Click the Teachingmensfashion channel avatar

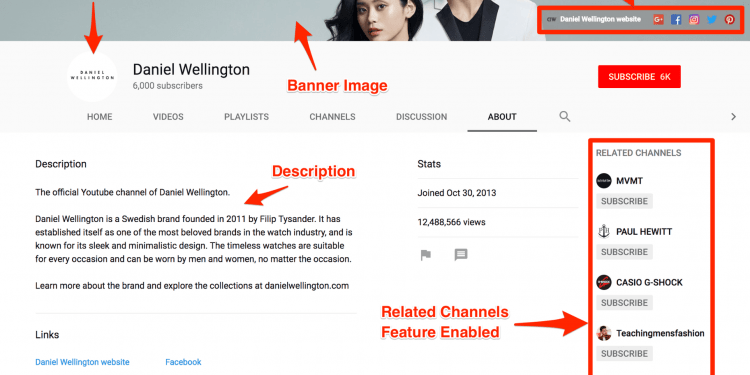click(604, 333)
